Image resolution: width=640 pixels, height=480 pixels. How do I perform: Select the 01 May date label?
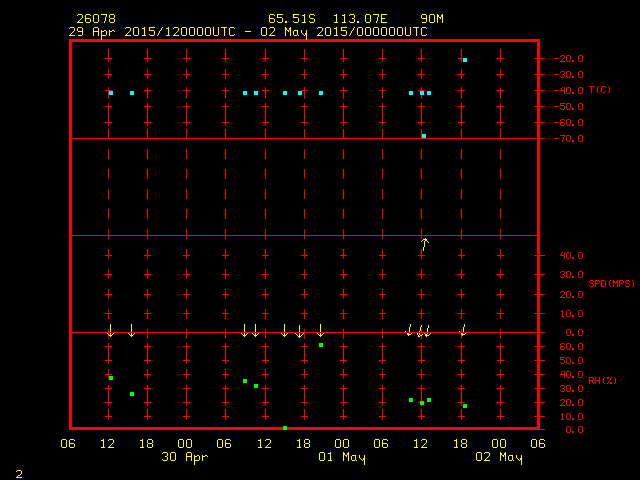point(342,457)
